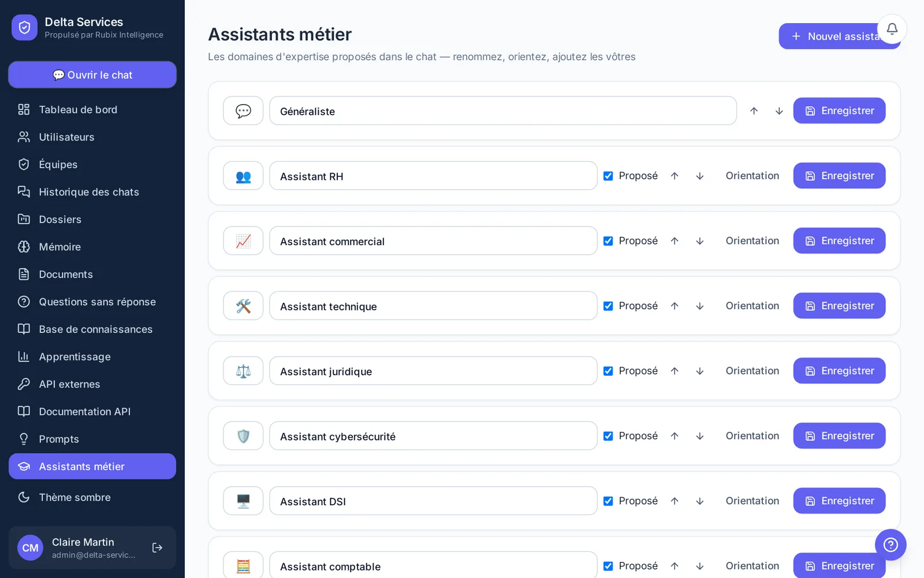The height and width of the screenshot is (578, 924).
Task: Uncheck Proposé for Assistant cybersécurité
Action: click(608, 436)
